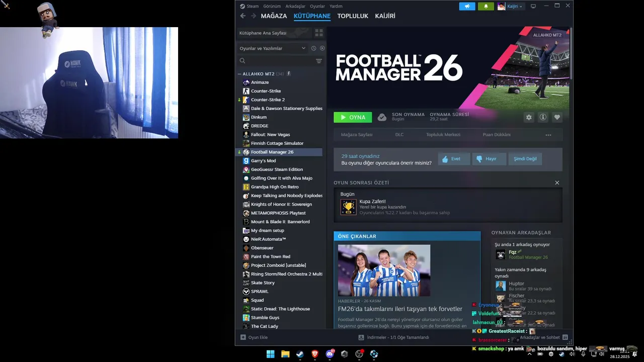This screenshot has height=362, width=644.
Task: Go back with the navigation arrow
Action: point(243,16)
